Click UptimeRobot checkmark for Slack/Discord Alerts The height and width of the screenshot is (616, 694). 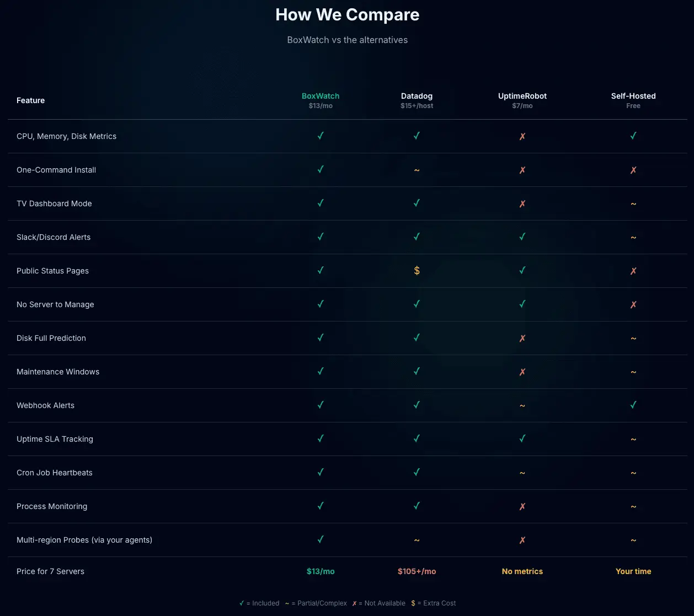click(522, 237)
